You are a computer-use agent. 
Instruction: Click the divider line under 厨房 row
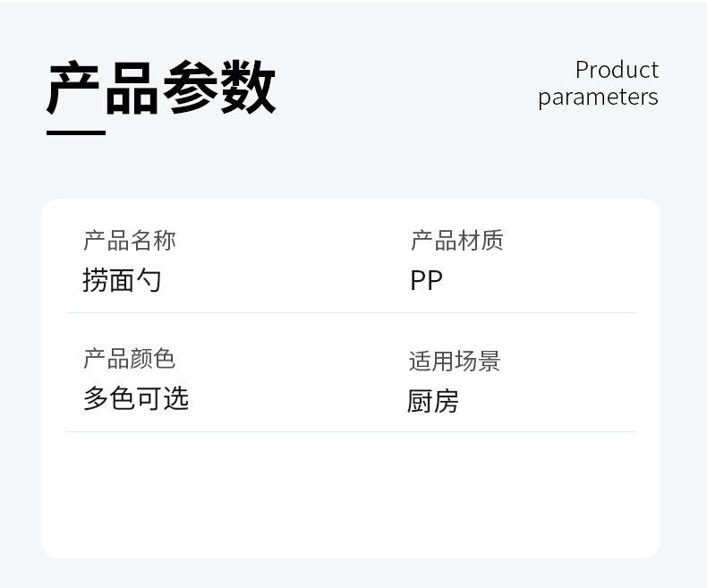tap(351, 431)
